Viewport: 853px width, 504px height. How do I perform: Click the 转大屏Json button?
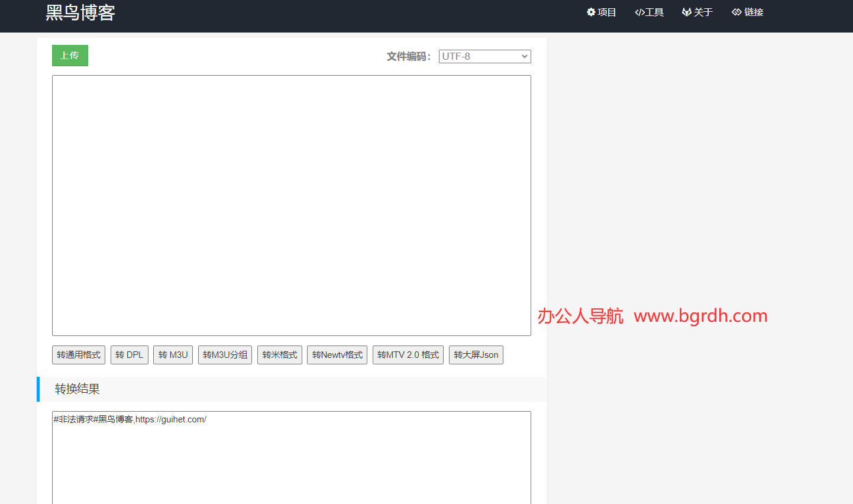point(476,355)
